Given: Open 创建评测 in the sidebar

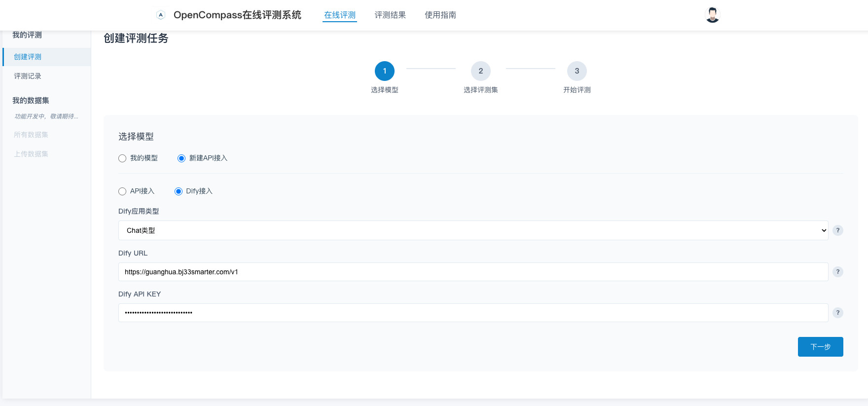Looking at the screenshot, I should pyautogui.click(x=47, y=57).
